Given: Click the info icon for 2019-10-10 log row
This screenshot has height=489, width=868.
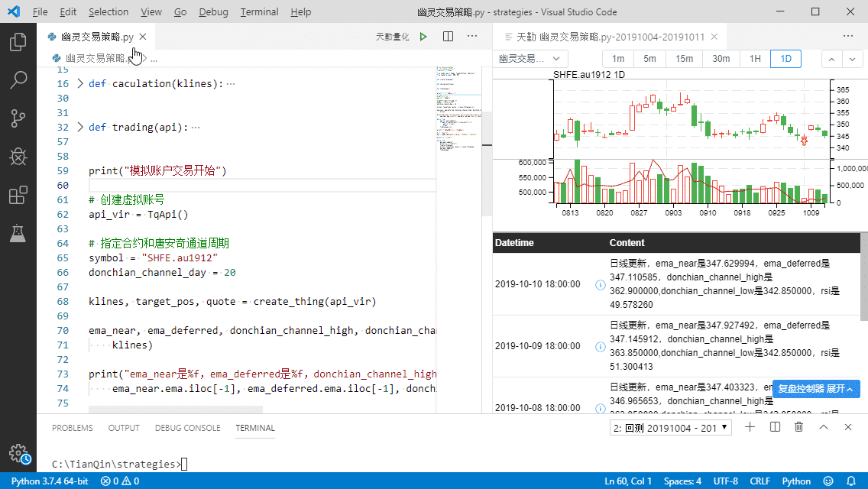Looking at the screenshot, I should pos(600,285).
